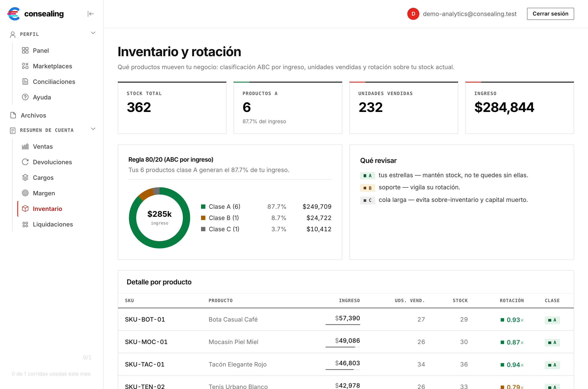Click the donut chart $285k center
Image resolution: width=588 pixels, height=389 pixels.
pos(159,214)
